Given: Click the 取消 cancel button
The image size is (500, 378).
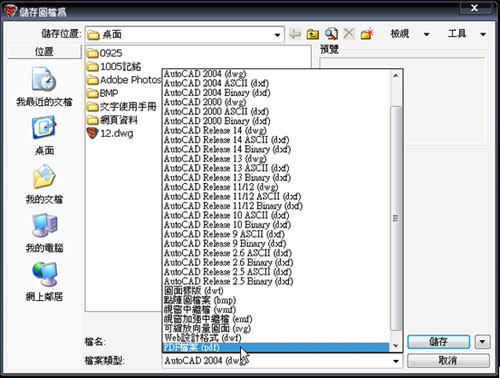Looking at the screenshot, I should click(448, 361).
